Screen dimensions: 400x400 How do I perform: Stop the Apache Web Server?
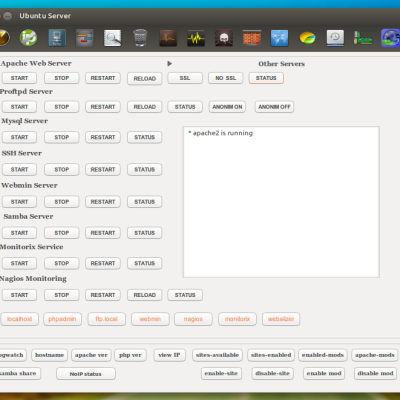tap(62, 78)
